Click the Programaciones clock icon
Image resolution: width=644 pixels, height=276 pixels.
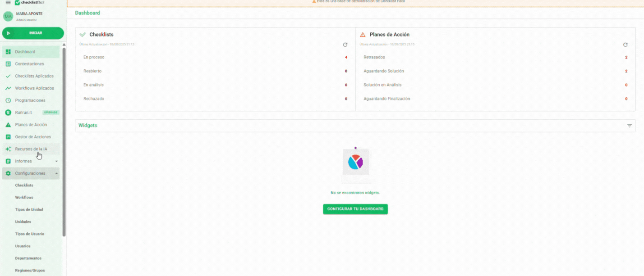[x=8, y=100]
